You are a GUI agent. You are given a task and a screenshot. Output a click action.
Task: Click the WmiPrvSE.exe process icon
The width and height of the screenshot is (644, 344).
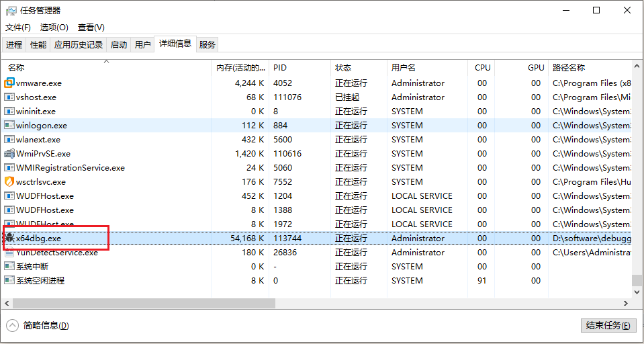[x=9, y=154]
